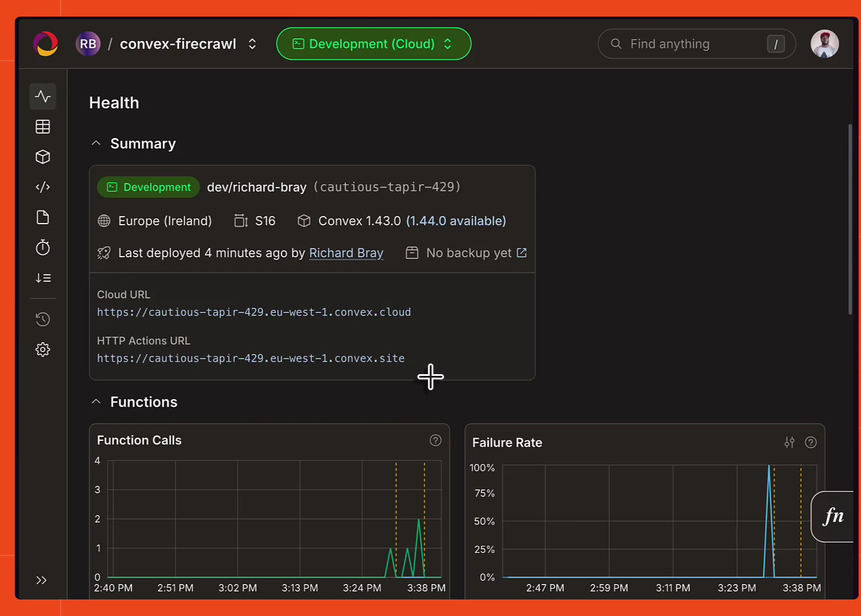Open the Settings gear sidebar icon
The image size is (861, 616).
pyautogui.click(x=43, y=350)
